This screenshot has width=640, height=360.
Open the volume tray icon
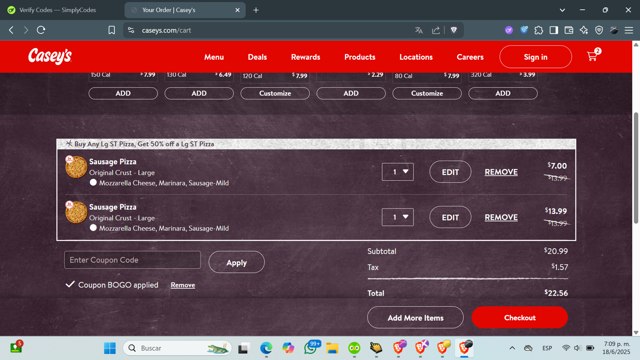click(577, 348)
